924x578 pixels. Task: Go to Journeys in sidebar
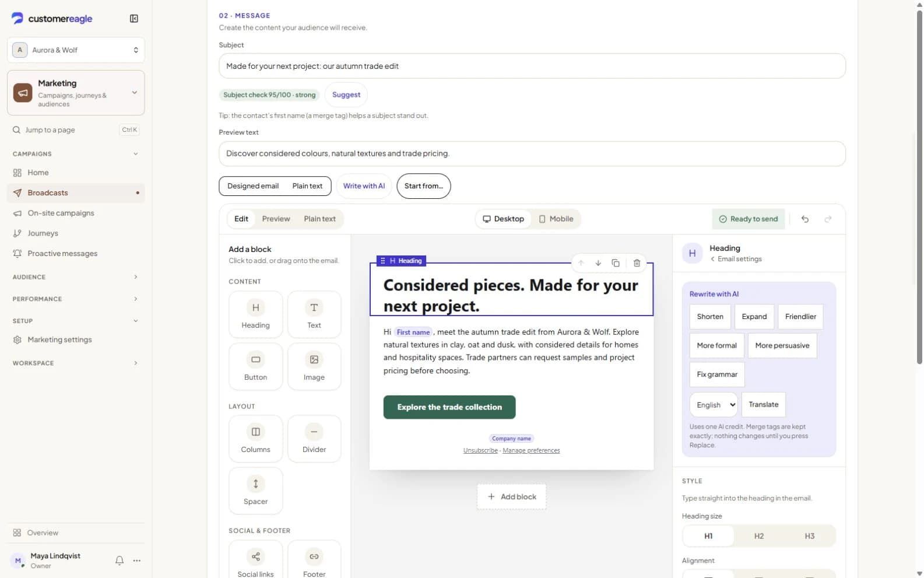click(x=76, y=233)
